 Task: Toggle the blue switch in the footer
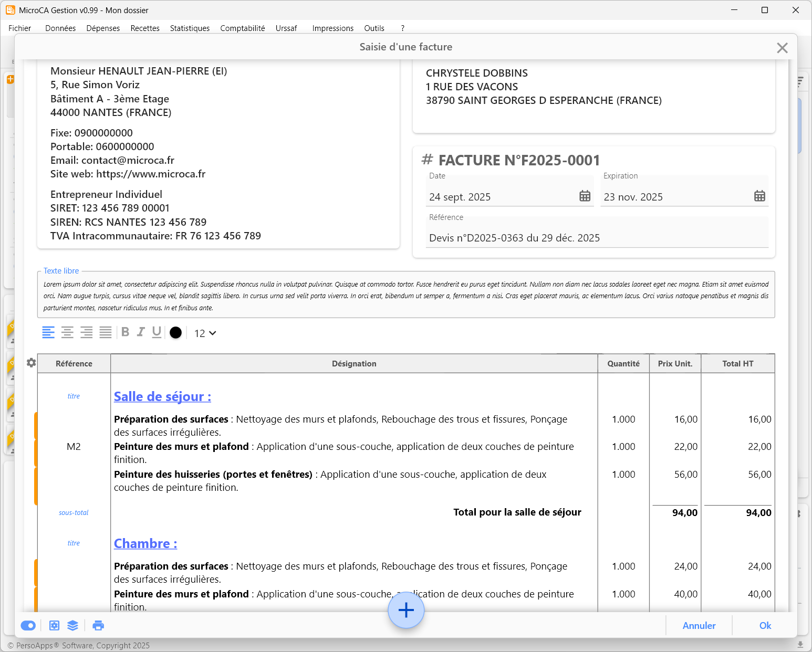point(28,625)
